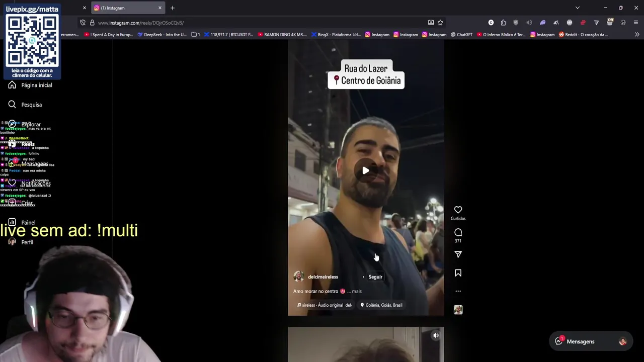Screen dimensions: 644x362
Task: Open the list all tabs chevron
Action: [x=577, y=8]
